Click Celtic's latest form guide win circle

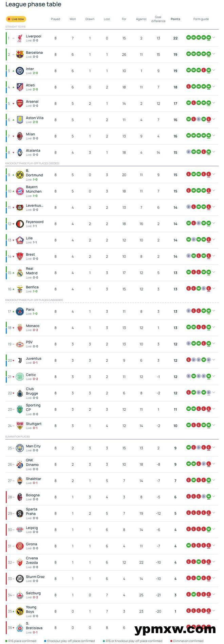click(209, 376)
